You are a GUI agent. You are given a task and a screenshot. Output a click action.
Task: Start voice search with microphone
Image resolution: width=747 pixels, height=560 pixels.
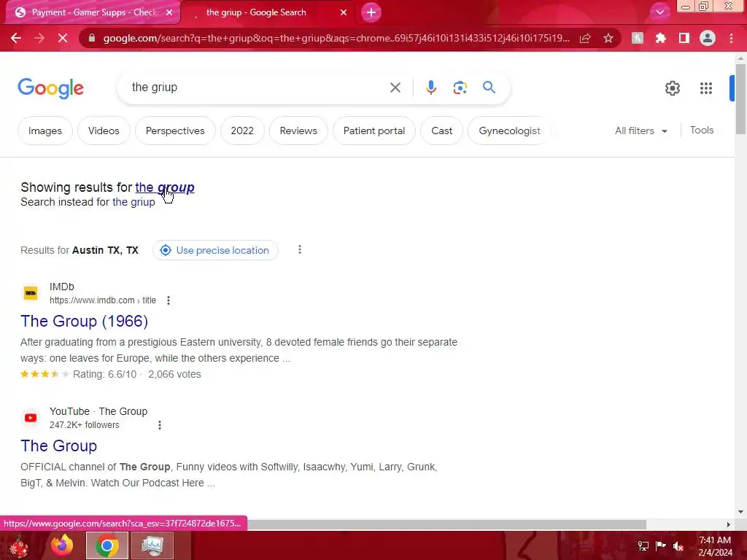point(430,87)
